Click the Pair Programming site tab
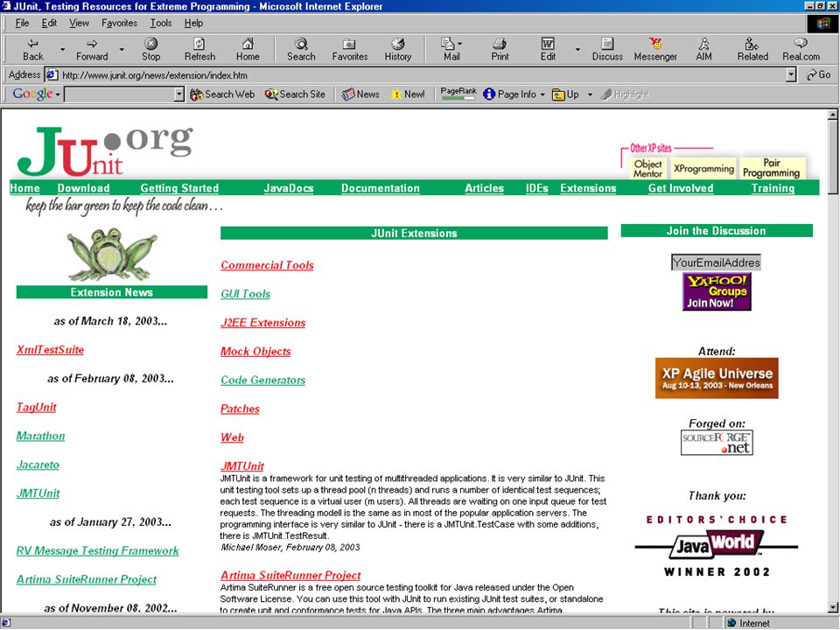 tap(772, 168)
